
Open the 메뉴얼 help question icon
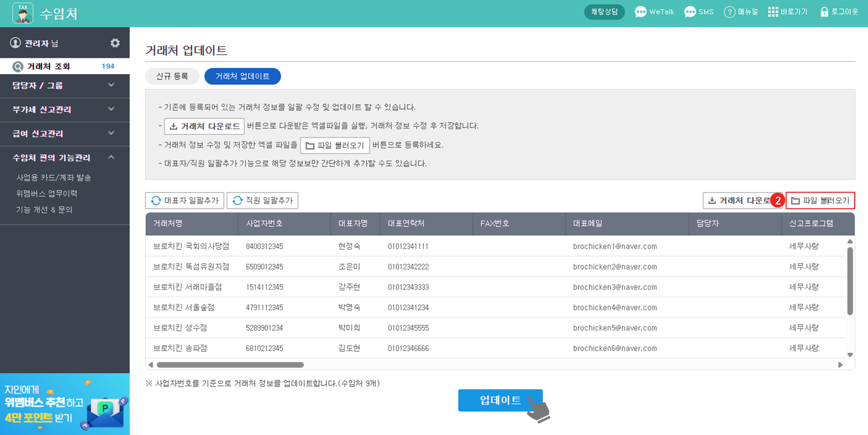729,12
